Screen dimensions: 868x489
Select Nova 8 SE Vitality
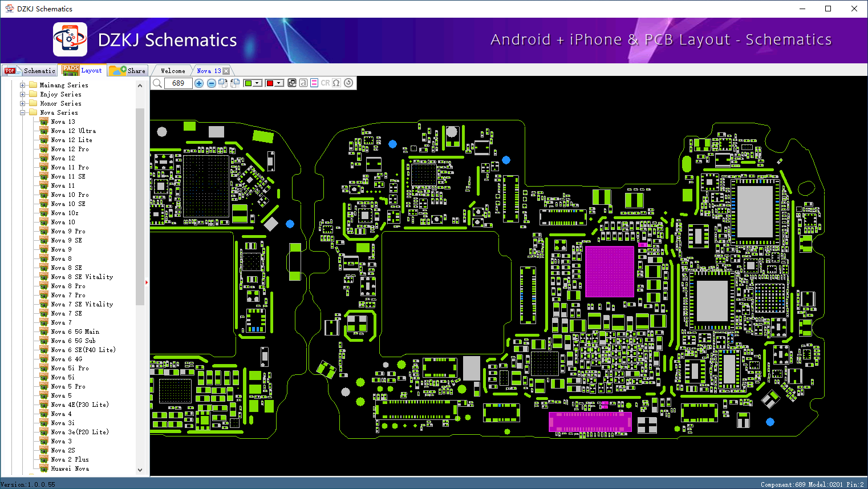click(x=82, y=277)
